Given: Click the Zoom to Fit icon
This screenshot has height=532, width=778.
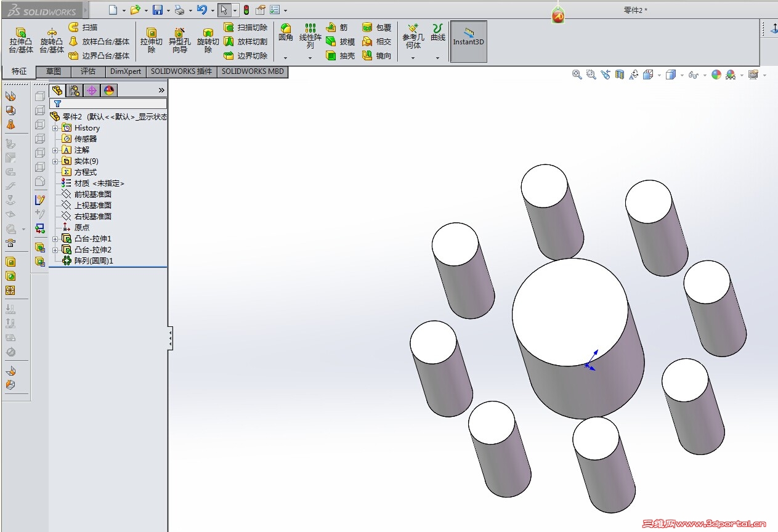Looking at the screenshot, I should pos(577,75).
